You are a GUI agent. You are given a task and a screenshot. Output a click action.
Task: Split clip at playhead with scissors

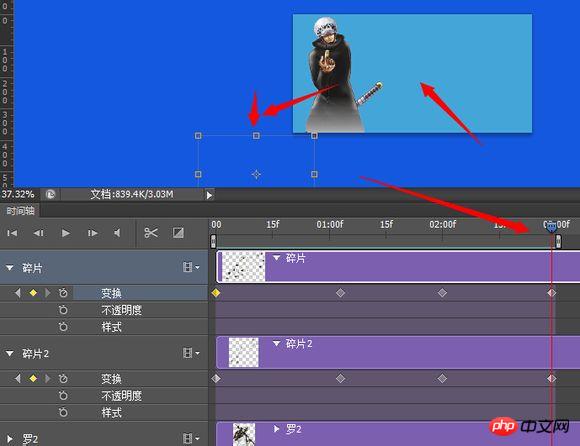click(151, 233)
